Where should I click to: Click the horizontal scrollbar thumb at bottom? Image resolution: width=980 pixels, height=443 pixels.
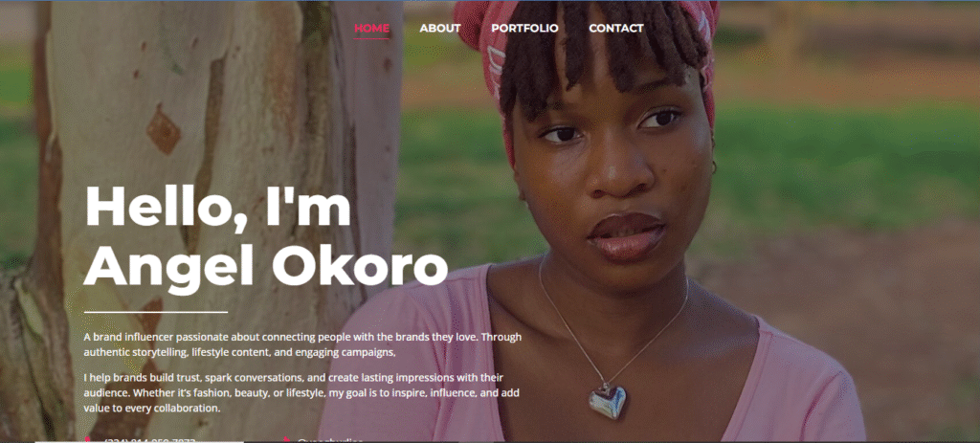pyautogui.click(x=139, y=442)
